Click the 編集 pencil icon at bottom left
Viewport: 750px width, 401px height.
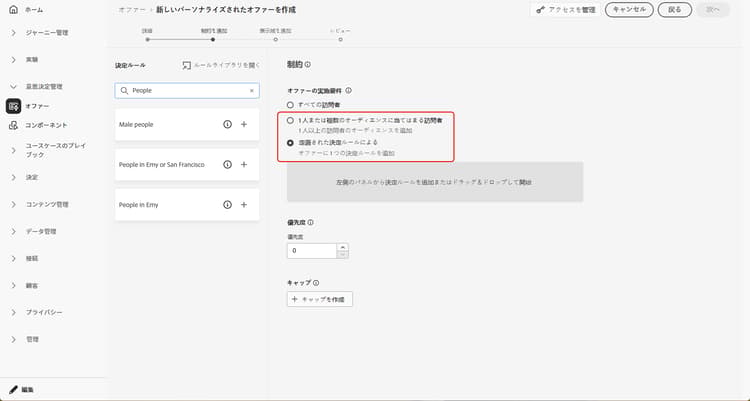[x=13, y=390]
